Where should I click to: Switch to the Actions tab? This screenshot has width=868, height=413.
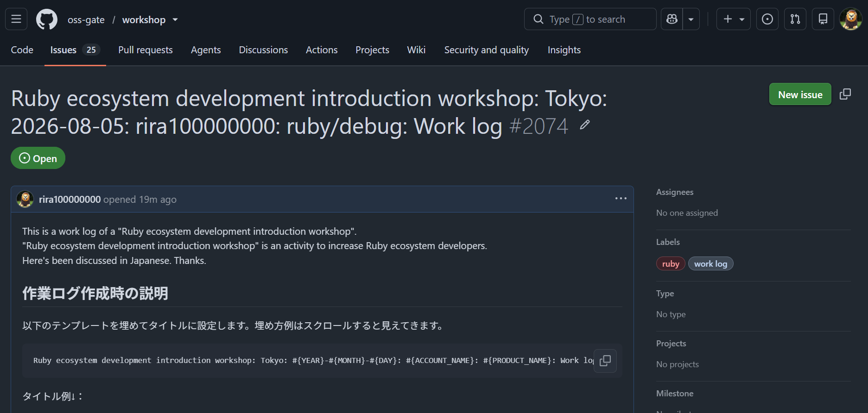pyautogui.click(x=322, y=50)
